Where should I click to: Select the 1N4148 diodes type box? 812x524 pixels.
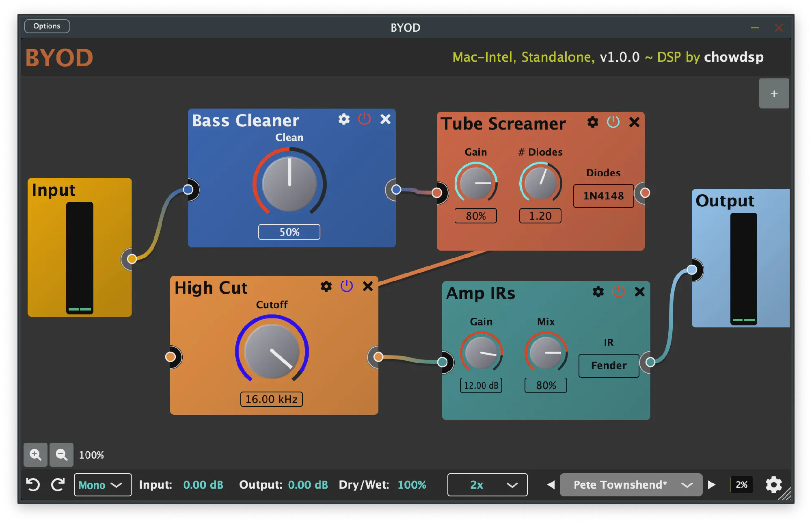603,196
